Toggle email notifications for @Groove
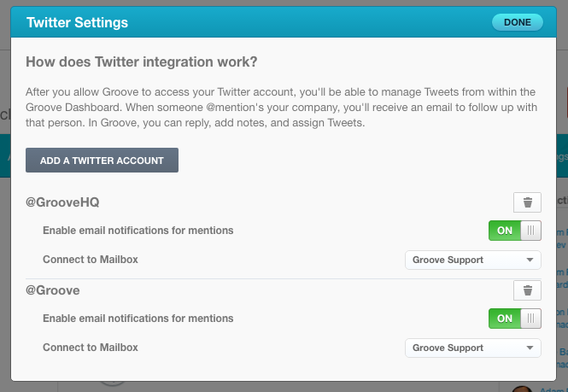Viewport: 568px width, 392px height. (x=515, y=319)
